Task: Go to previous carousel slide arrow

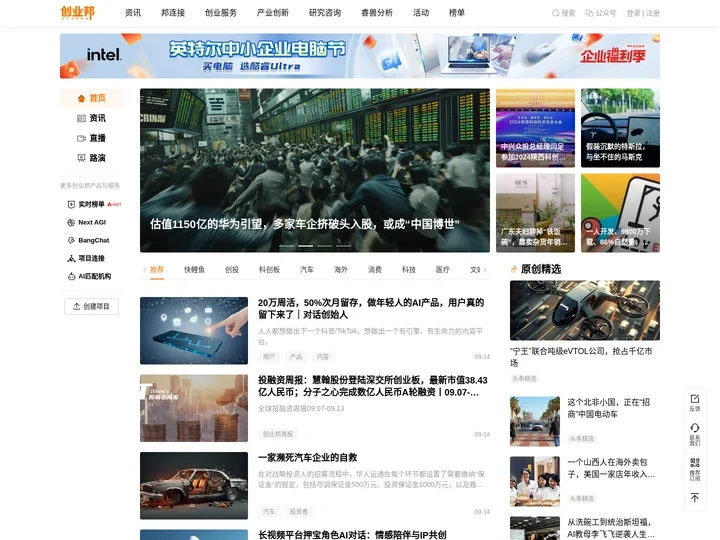Action: tap(157, 170)
